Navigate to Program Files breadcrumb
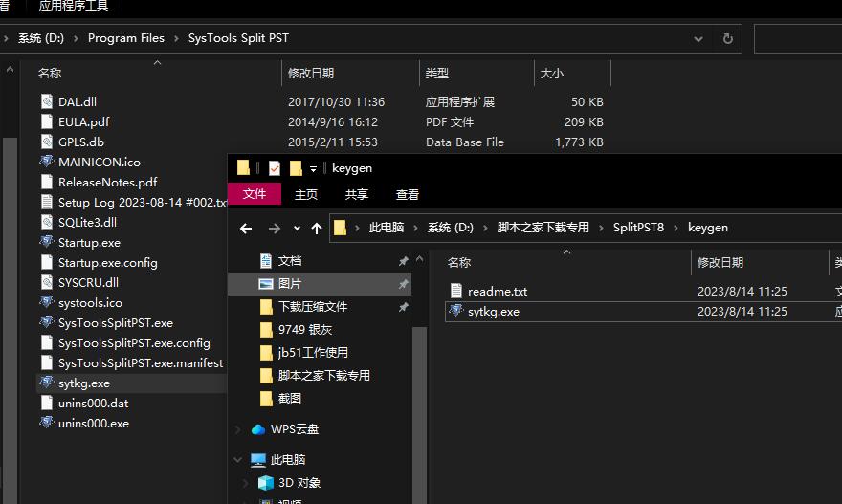The height and width of the screenshot is (504, 842). click(x=125, y=38)
